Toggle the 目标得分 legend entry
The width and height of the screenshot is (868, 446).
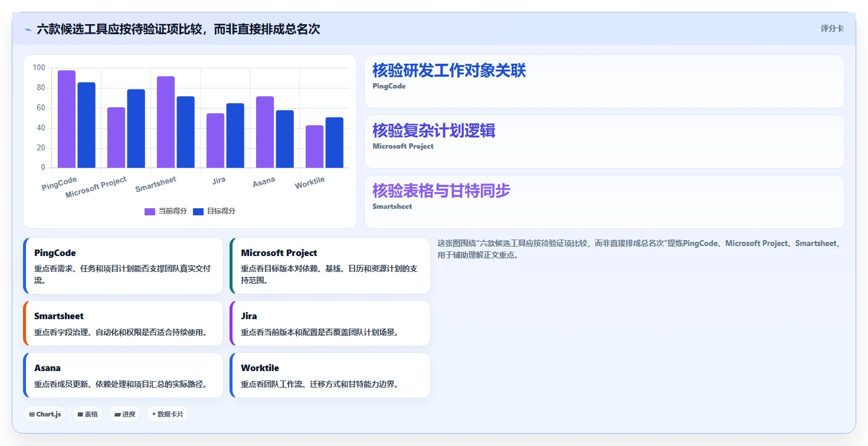click(x=214, y=211)
